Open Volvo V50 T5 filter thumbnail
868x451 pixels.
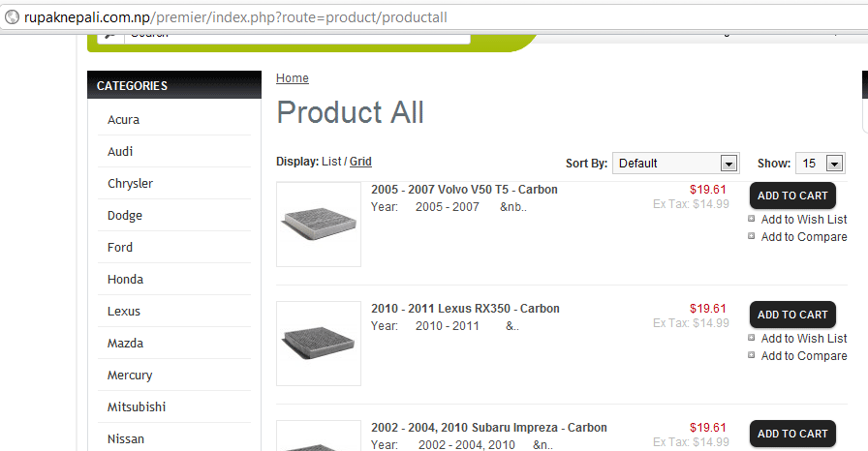tap(319, 225)
